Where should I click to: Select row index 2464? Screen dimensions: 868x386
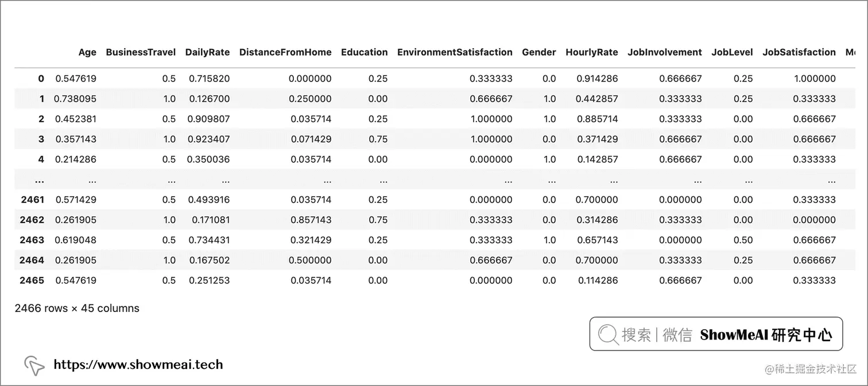pyautogui.click(x=32, y=260)
